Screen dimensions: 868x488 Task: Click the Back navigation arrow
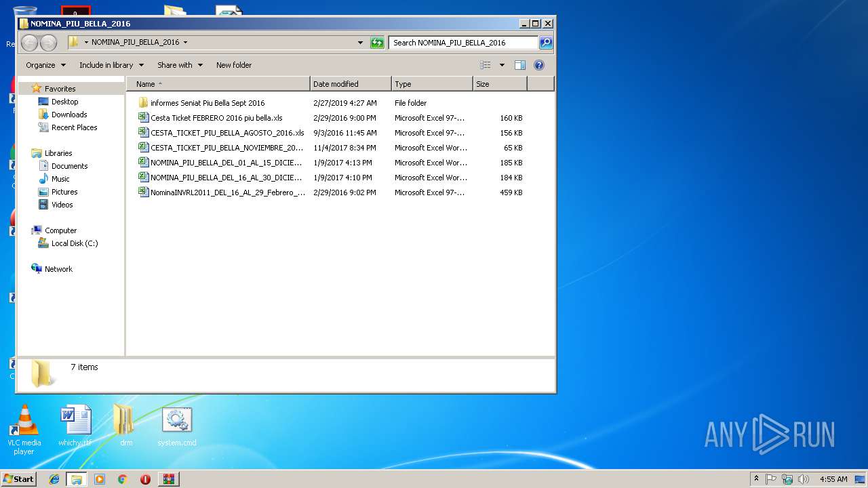click(29, 43)
